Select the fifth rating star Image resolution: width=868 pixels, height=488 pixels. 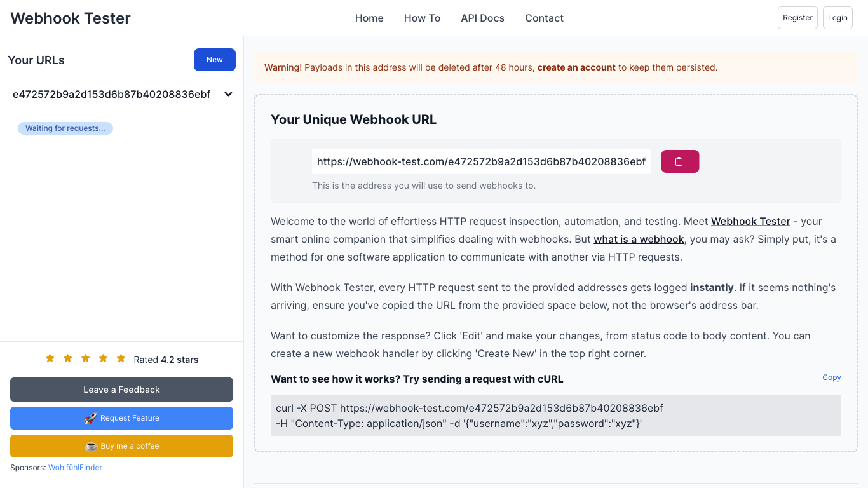click(121, 358)
